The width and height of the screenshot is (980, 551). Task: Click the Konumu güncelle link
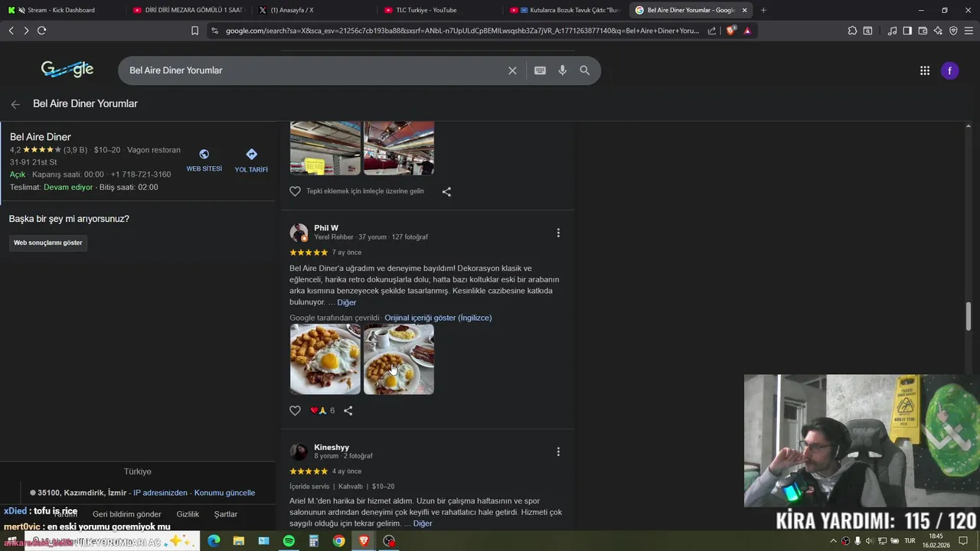pyautogui.click(x=224, y=493)
